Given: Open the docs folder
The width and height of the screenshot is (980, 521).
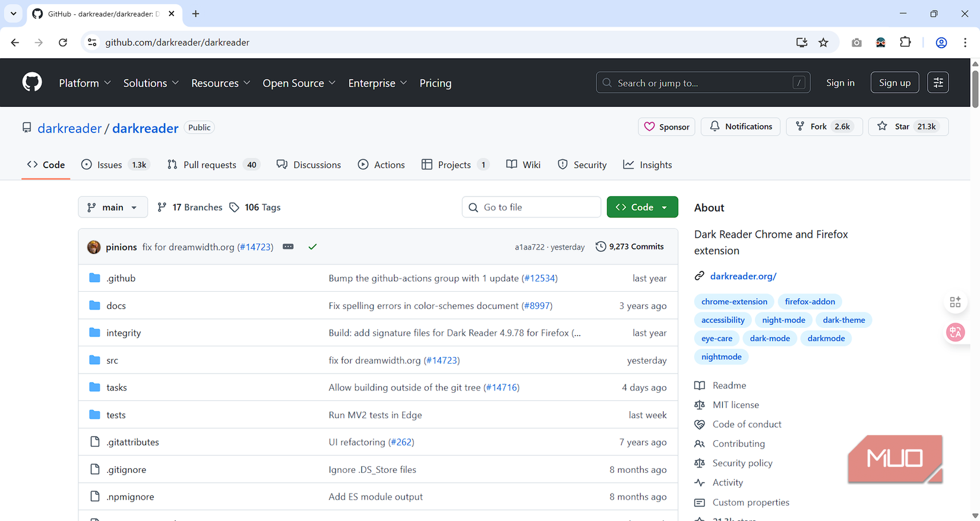Looking at the screenshot, I should click(116, 305).
